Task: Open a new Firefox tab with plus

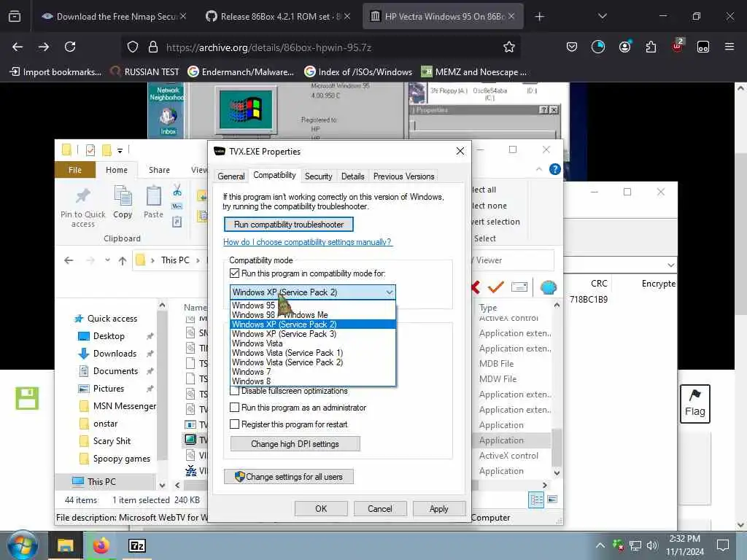Action: pos(539,16)
